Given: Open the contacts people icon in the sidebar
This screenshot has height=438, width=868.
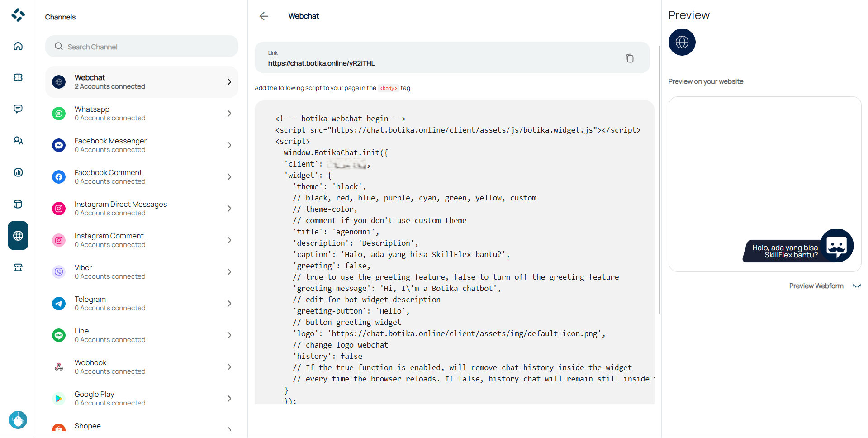Looking at the screenshot, I should point(18,141).
